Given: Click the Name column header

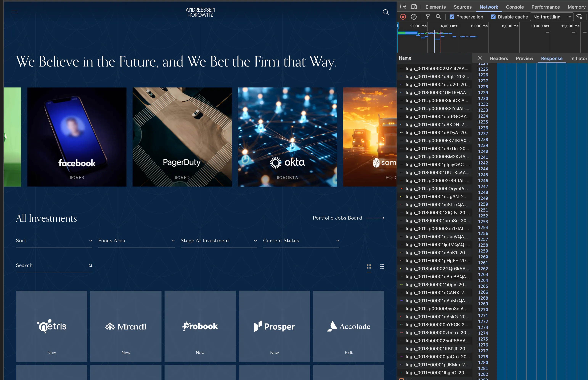Looking at the screenshot, I should click(435, 58).
